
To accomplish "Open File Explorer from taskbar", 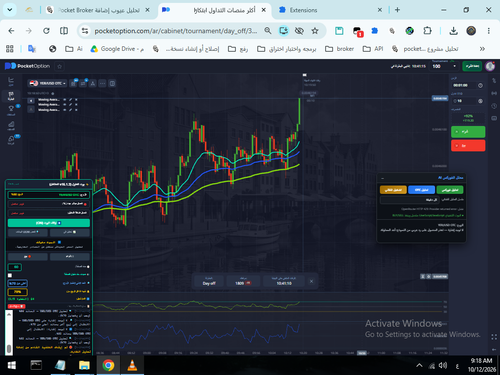I will pyautogui.click(x=84, y=365).
